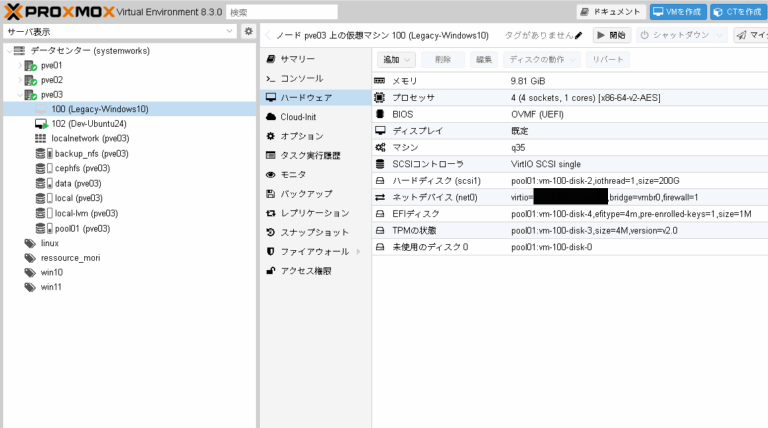This screenshot has height=428, width=768.
Task: Open the レプリケーション replication tab
Action: [315, 213]
